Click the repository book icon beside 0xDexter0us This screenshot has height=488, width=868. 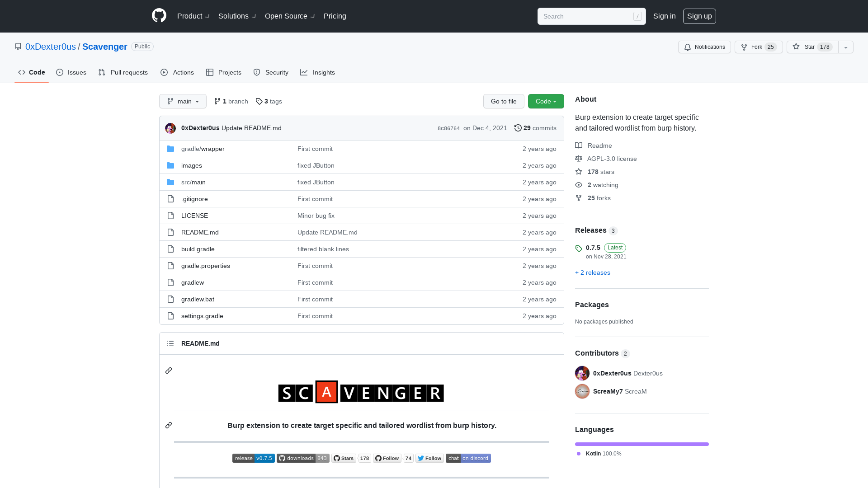click(18, 47)
